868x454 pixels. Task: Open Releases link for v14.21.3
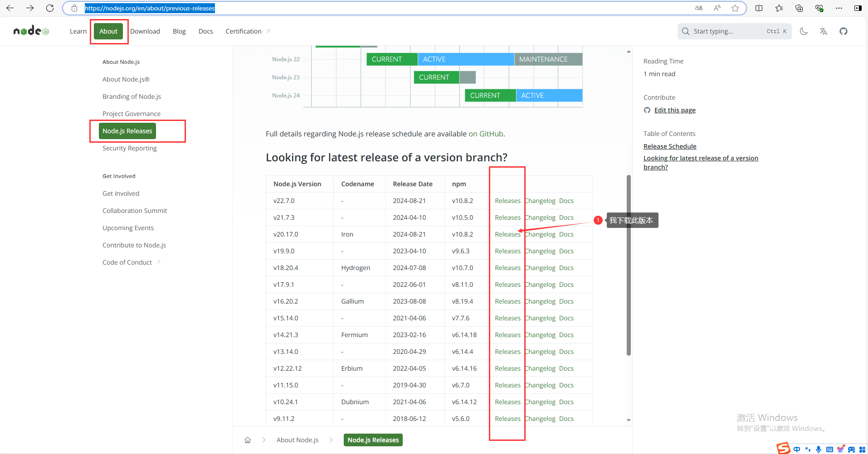[507, 335]
